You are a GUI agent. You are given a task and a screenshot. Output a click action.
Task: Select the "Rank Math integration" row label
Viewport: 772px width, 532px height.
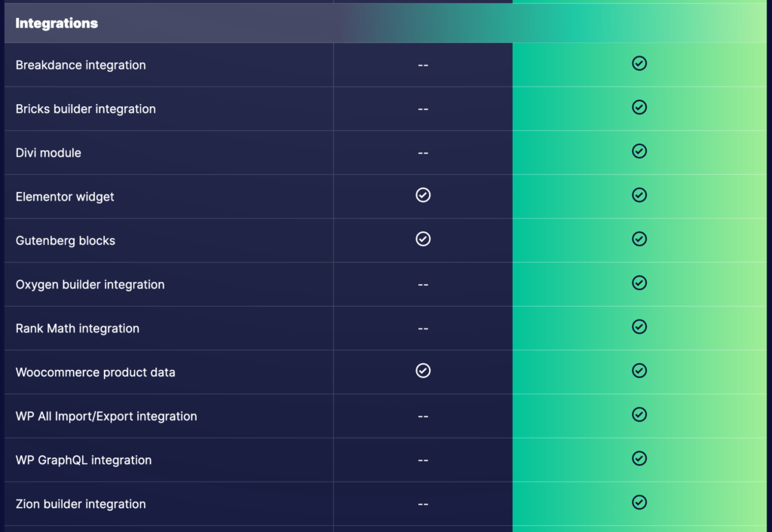(78, 329)
